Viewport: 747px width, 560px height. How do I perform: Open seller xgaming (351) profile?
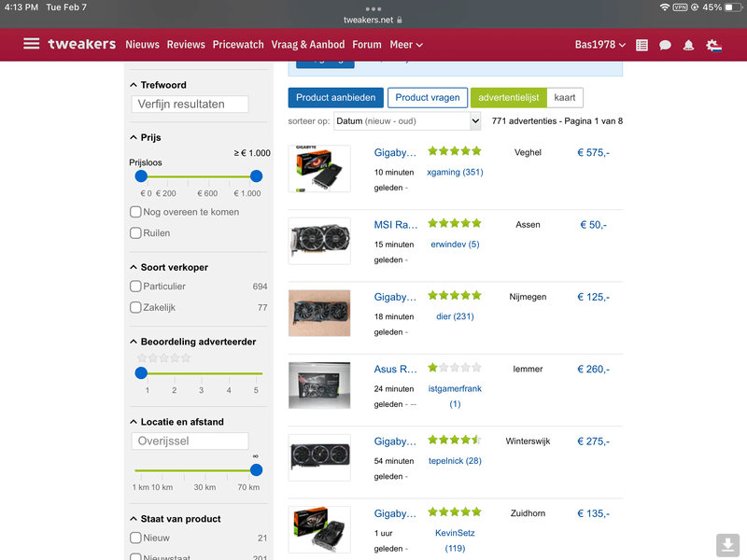pos(455,172)
